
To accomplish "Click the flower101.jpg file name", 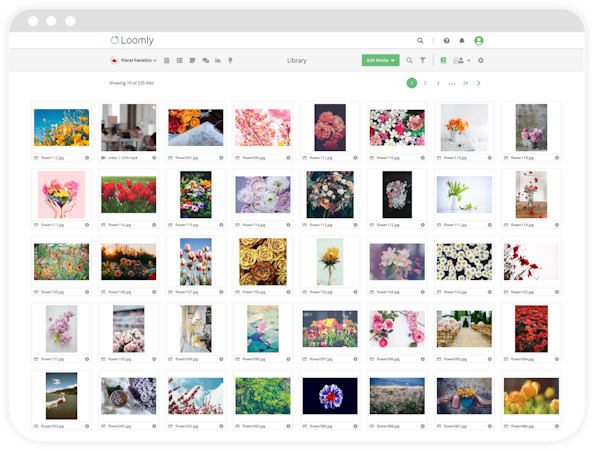I will [52, 359].
